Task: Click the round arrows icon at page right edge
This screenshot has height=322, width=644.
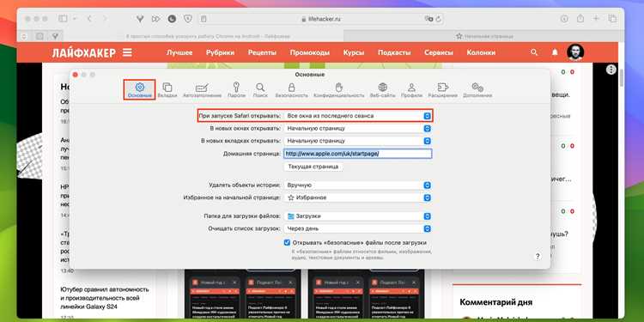Action: (x=611, y=70)
